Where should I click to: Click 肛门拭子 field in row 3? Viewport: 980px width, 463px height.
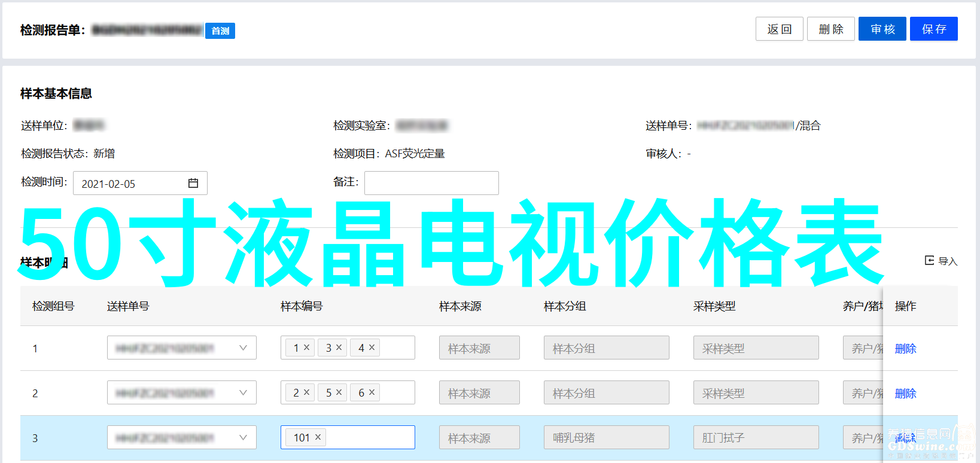pos(756,437)
